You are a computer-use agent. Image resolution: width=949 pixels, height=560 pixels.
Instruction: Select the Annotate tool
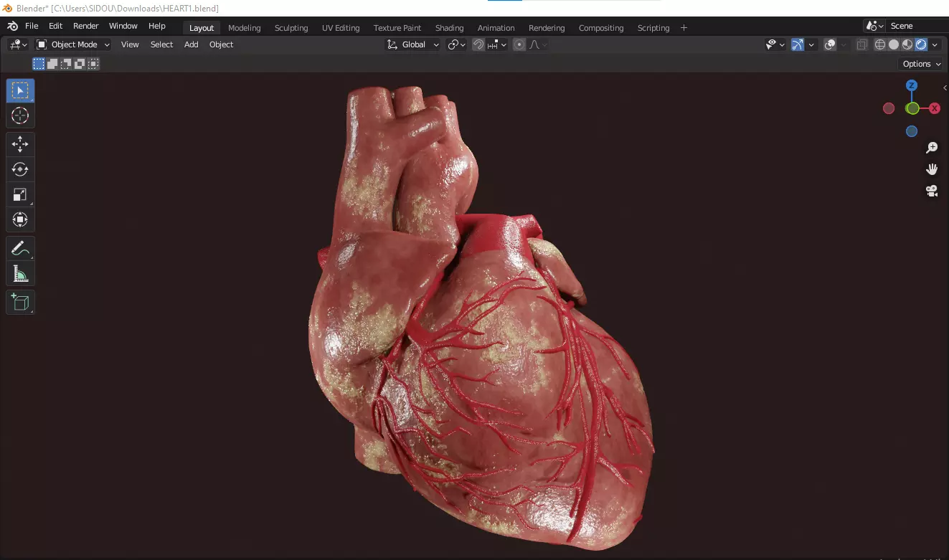point(20,249)
